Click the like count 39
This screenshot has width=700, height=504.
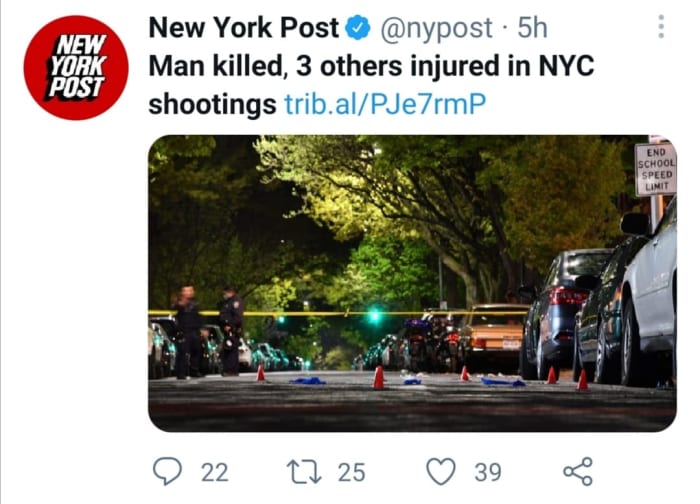tap(488, 472)
